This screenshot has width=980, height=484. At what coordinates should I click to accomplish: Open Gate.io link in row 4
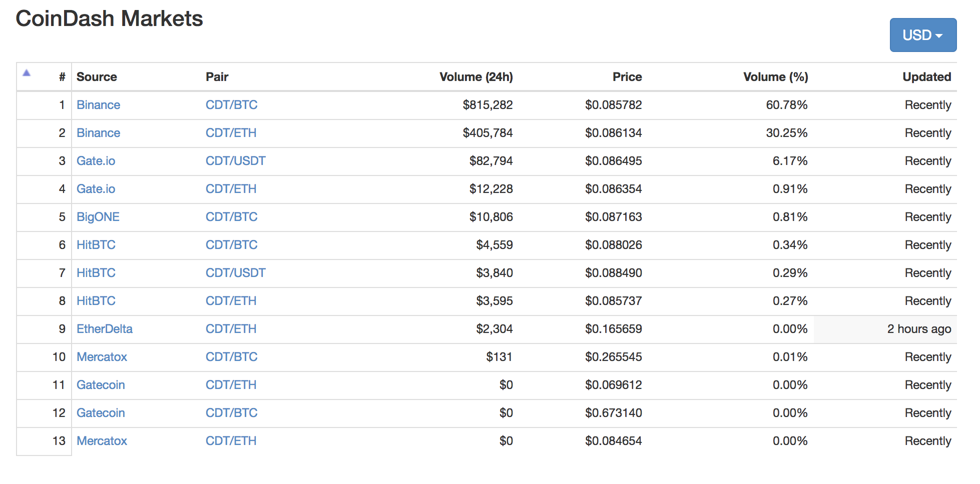coord(96,189)
